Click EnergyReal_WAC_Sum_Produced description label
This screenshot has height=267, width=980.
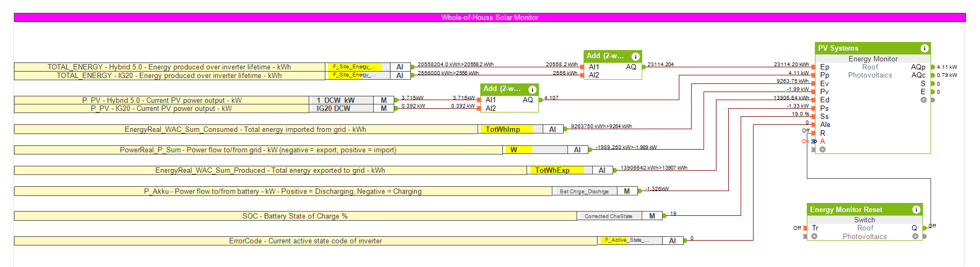click(x=270, y=170)
